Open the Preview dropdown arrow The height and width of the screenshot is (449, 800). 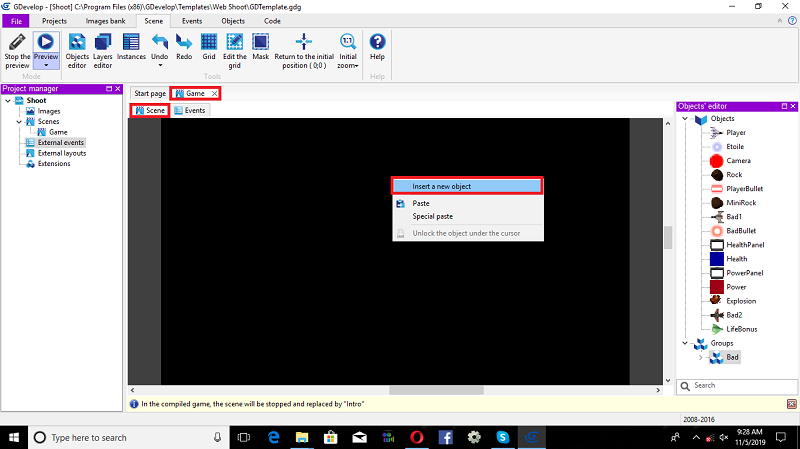pyautogui.click(x=46, y=65)
